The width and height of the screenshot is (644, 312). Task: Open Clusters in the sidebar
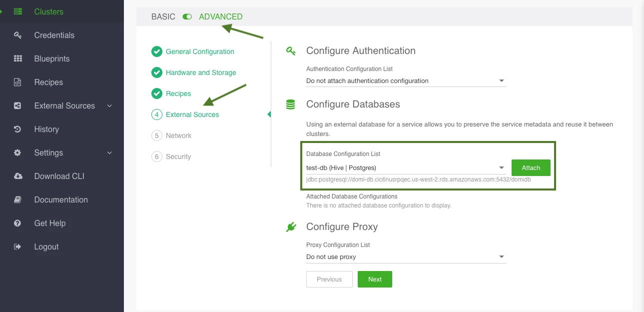[49, 11]
